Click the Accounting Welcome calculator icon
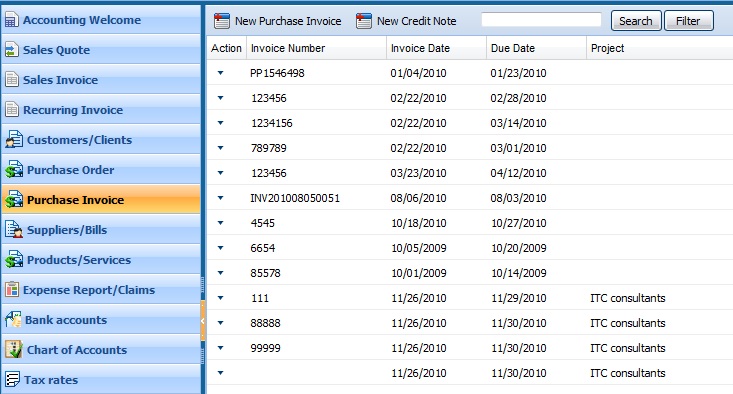733x394 pixels. (x=12, y=20)
